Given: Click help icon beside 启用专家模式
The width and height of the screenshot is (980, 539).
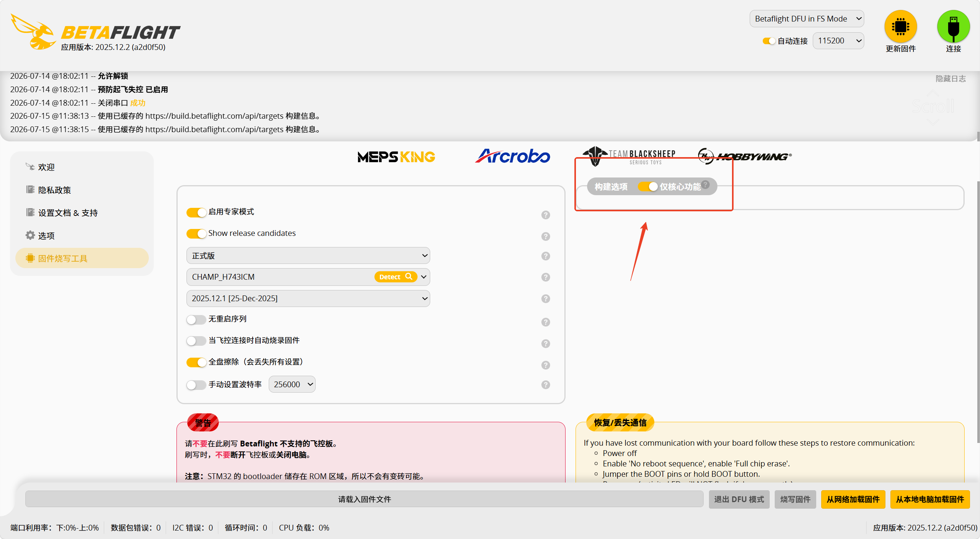Looking at the screenshot, I should click(546, 215).
